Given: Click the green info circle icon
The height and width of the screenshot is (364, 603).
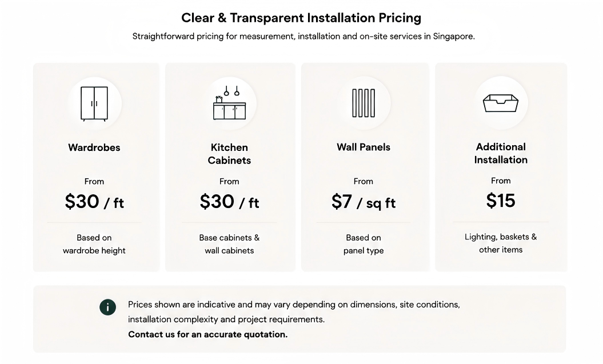Looking at the screenshot, I should (107, 307).
